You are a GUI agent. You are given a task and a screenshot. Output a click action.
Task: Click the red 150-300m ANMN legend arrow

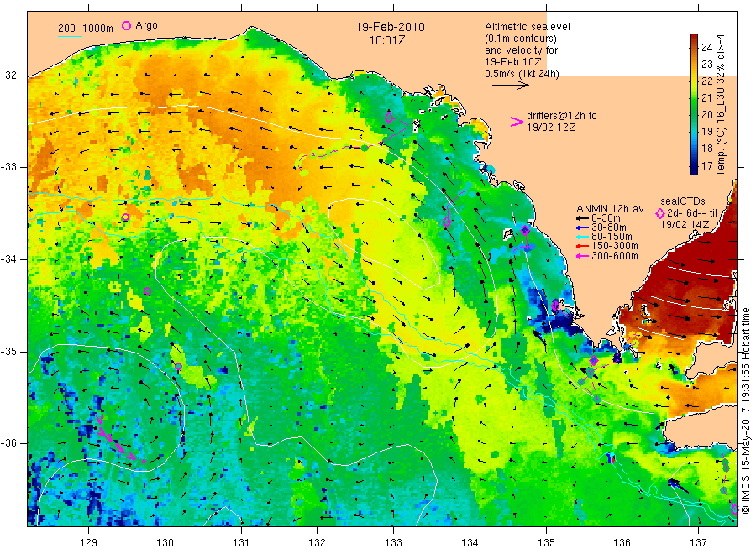[582, 247]
